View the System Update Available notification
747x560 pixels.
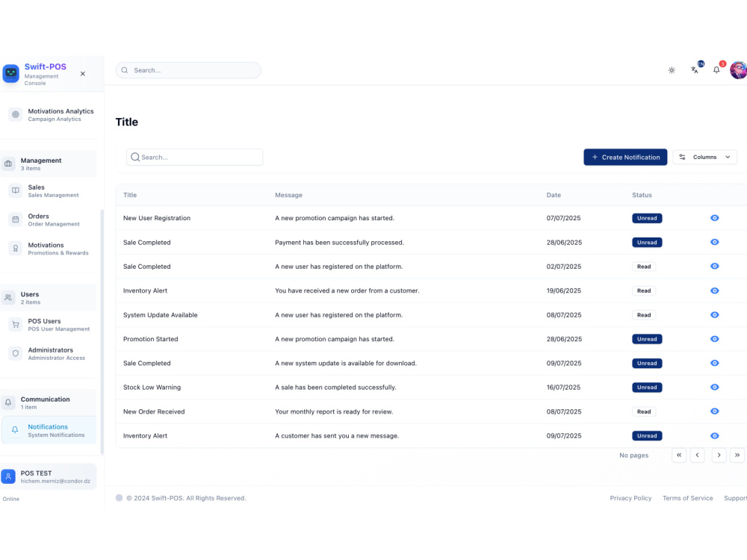715,315
